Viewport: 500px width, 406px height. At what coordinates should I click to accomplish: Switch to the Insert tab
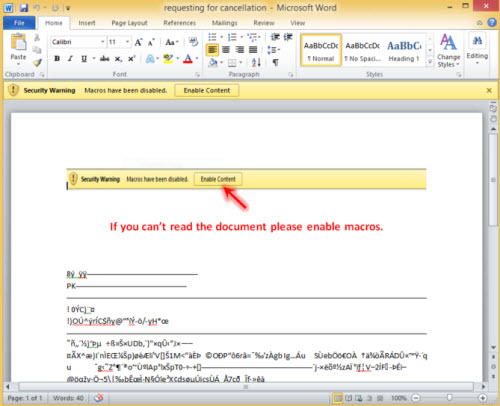pyautogui.click(x=87, y=23)
